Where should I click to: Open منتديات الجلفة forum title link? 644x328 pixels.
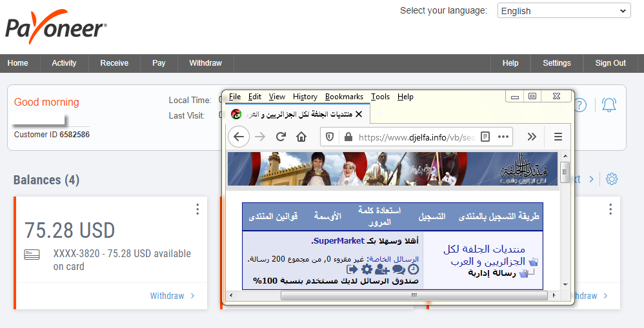pos(484,255)
